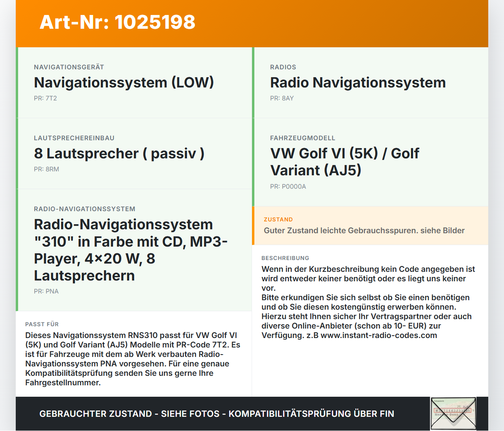This screenshot has width=504, height=431.
Task: Click the GEBRAUCHTER ZUSTAND footer banner text
Action: click(217, 414)
